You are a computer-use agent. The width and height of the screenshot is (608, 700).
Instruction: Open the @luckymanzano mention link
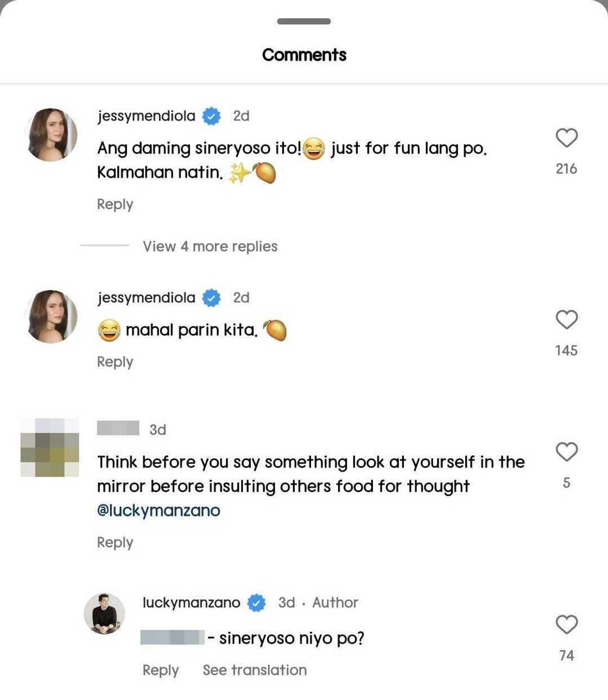tap(159, 511)
